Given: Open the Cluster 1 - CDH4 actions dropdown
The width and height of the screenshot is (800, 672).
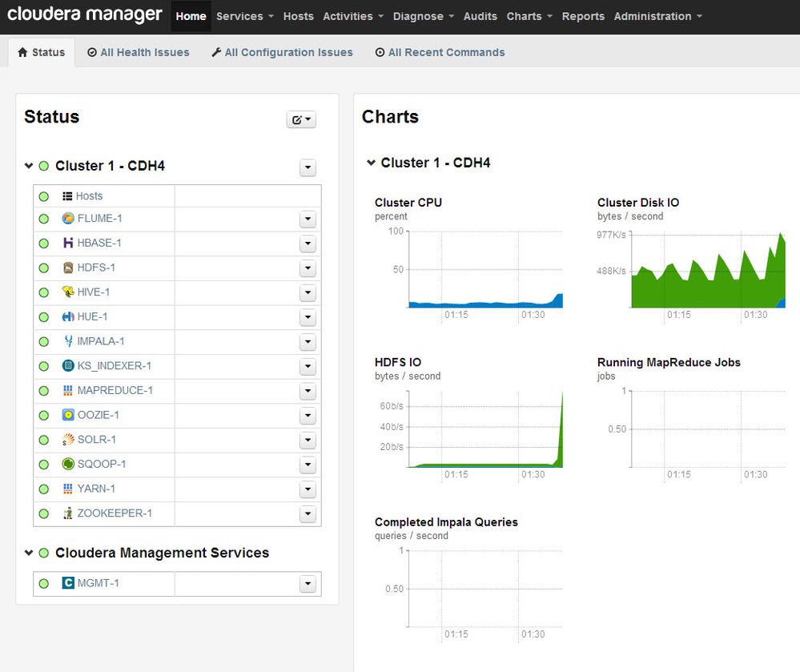Looking at the screenshot, I should [308, 167].
